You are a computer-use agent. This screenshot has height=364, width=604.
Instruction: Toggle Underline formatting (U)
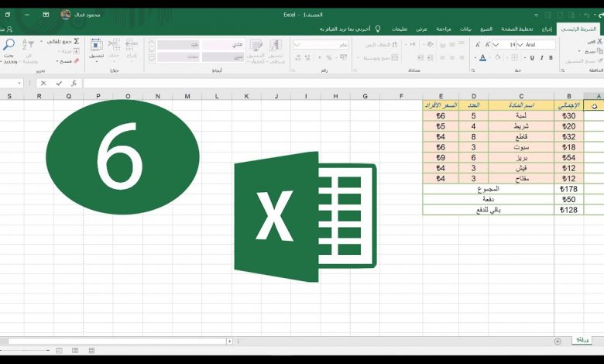(532, 58)
